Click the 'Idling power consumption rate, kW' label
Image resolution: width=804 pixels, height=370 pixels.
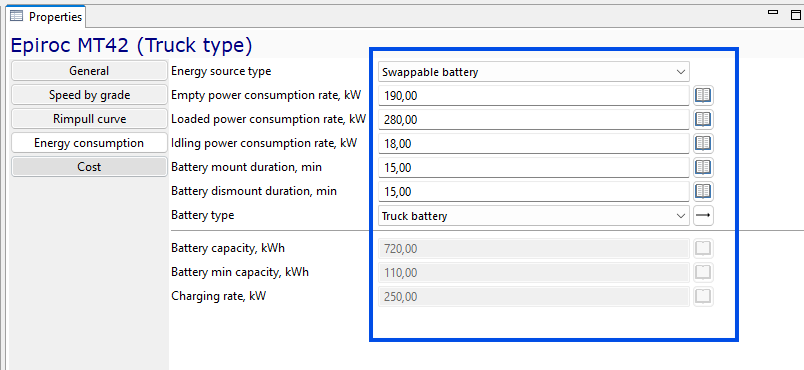pos(264,143)
